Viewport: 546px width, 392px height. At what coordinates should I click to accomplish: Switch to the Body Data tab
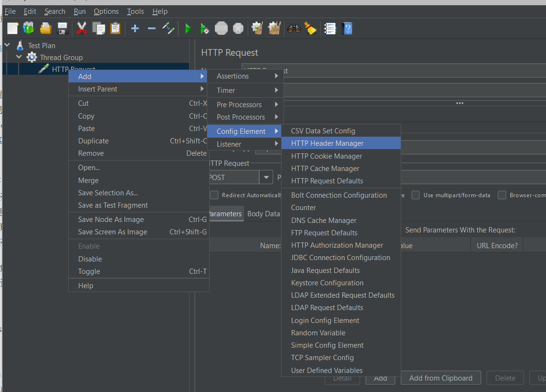[x=263, y=214]
